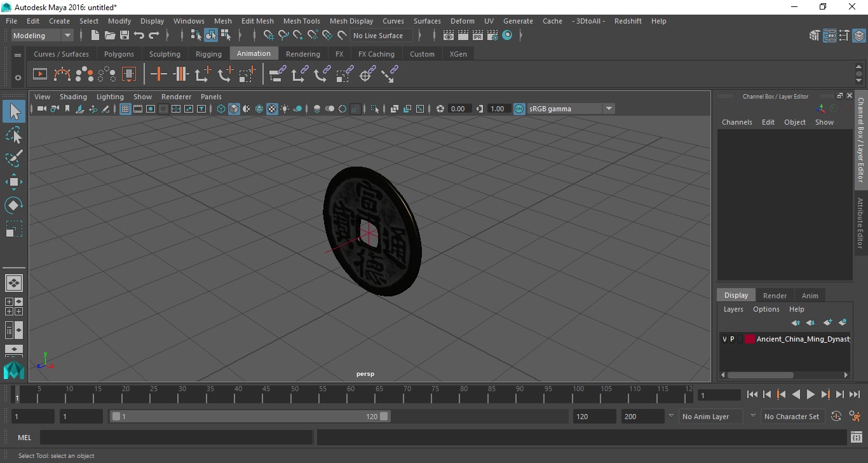Open the Deform menu
This screenshot has width=868, height=463.
(x=463, y=21)
